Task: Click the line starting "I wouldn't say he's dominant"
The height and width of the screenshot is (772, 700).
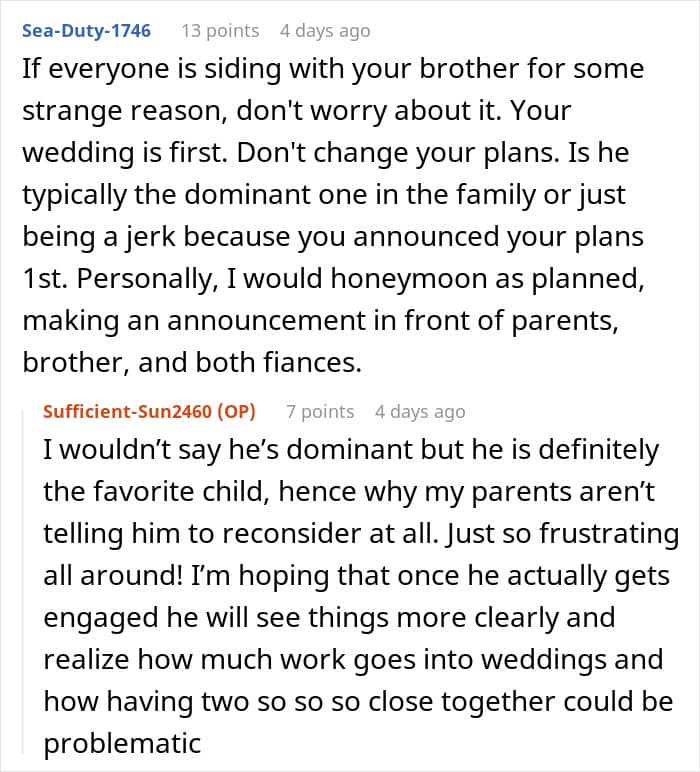Action: point(351,450)
